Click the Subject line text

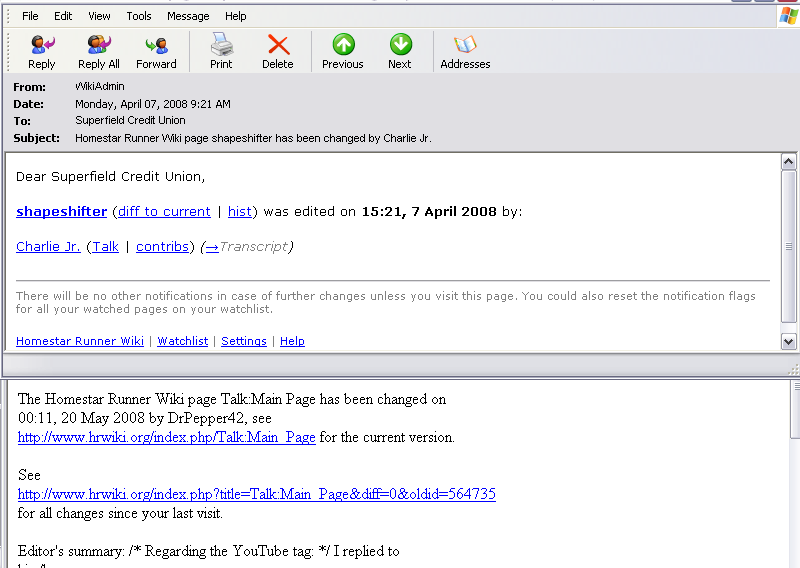(253, 138)
